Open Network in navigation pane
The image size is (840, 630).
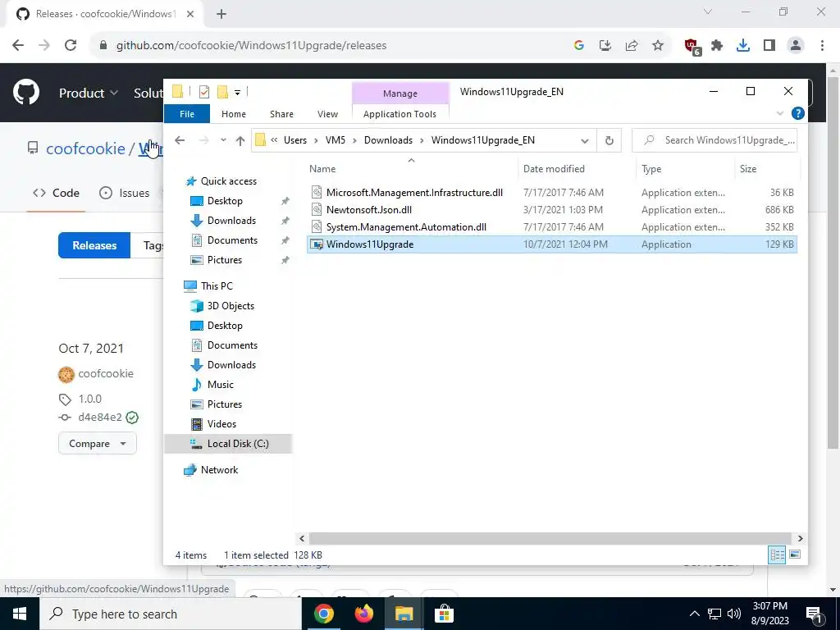219,470
